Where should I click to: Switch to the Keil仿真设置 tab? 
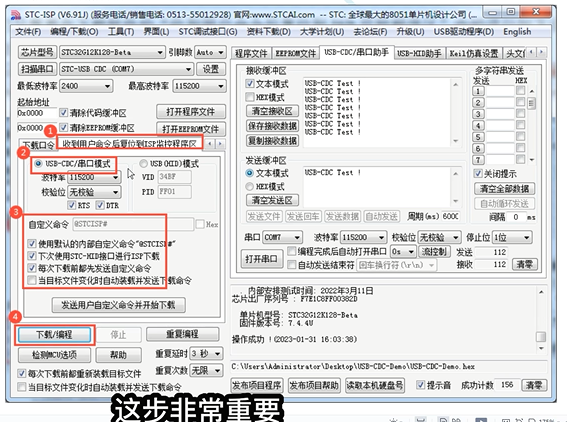point(473,54)
